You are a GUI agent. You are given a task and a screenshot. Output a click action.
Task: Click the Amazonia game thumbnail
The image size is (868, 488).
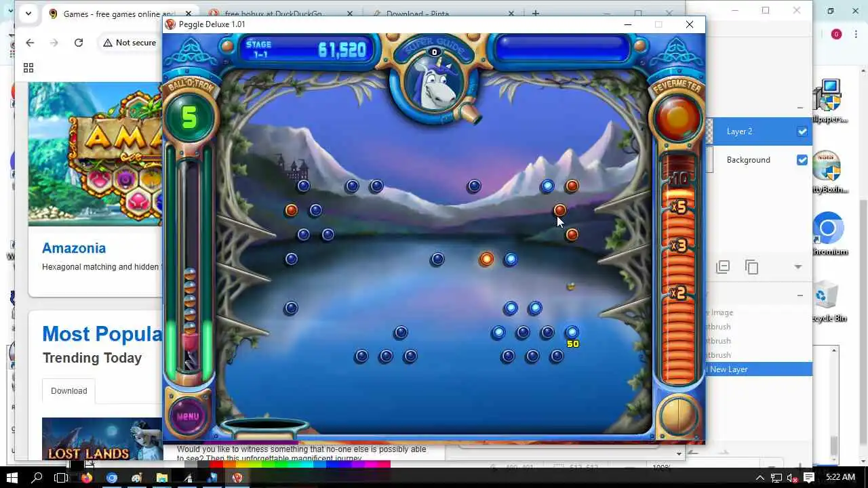click(96, 155)
